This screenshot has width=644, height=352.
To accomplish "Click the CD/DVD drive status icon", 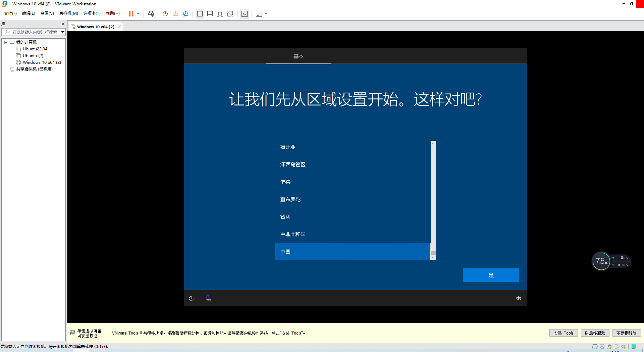I will click(x=602, y=346).
